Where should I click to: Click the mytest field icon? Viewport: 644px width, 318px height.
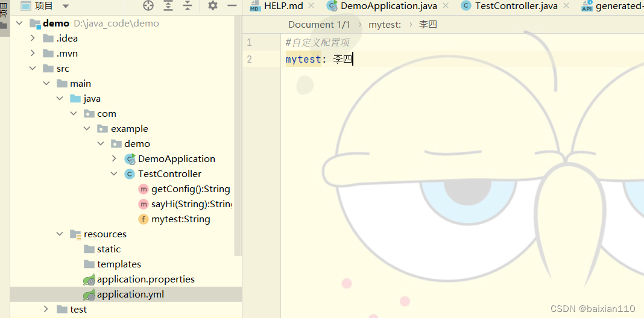pyautogui.click(x=143, y=219)
